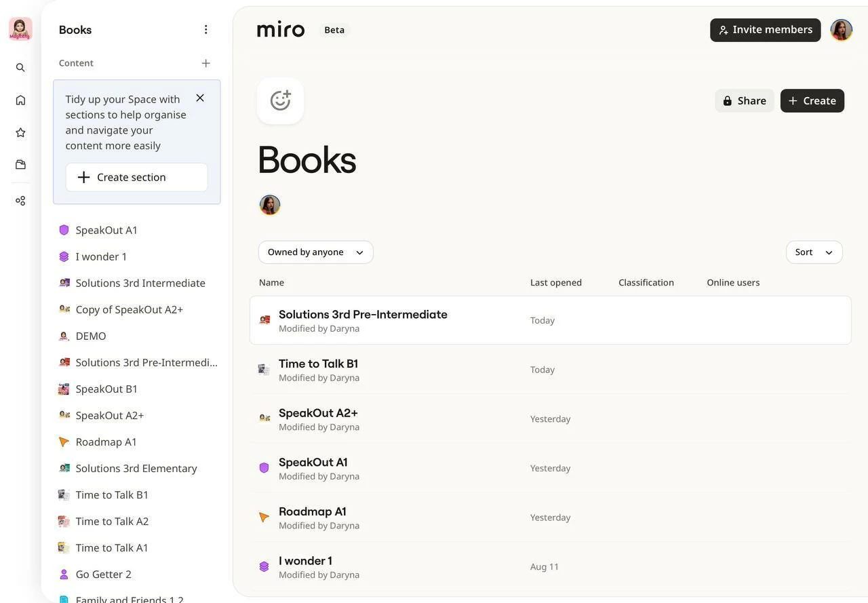Add an emoji icon to the Books space
The height and width of the screenshot is (603, 868).
pyautogui.click(x=280, y=100)
